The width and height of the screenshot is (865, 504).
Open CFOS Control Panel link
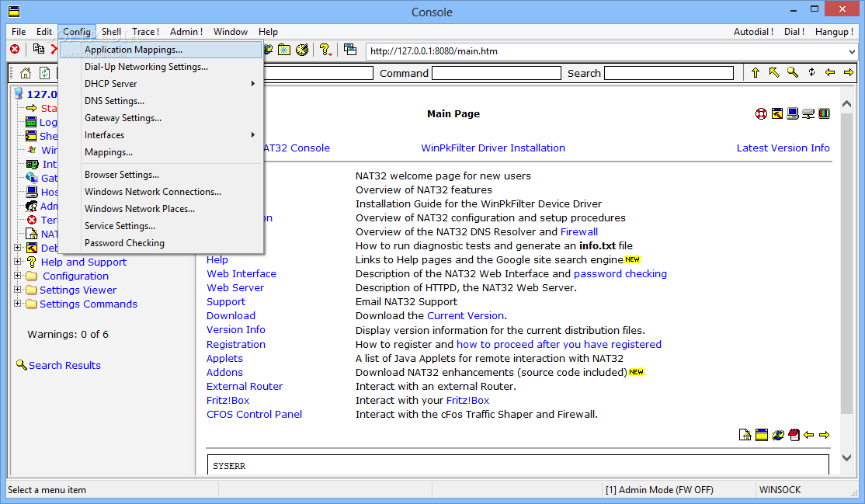(x=255, y=415)
